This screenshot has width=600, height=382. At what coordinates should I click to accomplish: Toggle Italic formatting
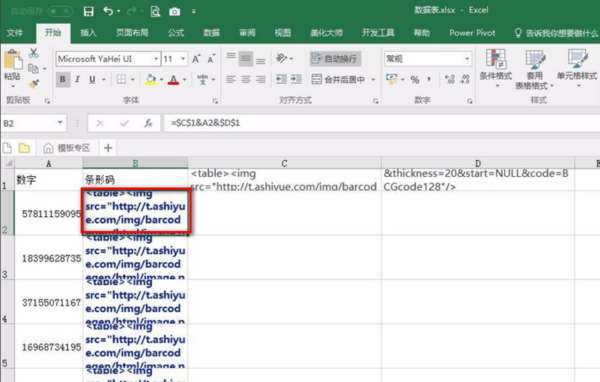pyautogui.click(x=78, y=80)
